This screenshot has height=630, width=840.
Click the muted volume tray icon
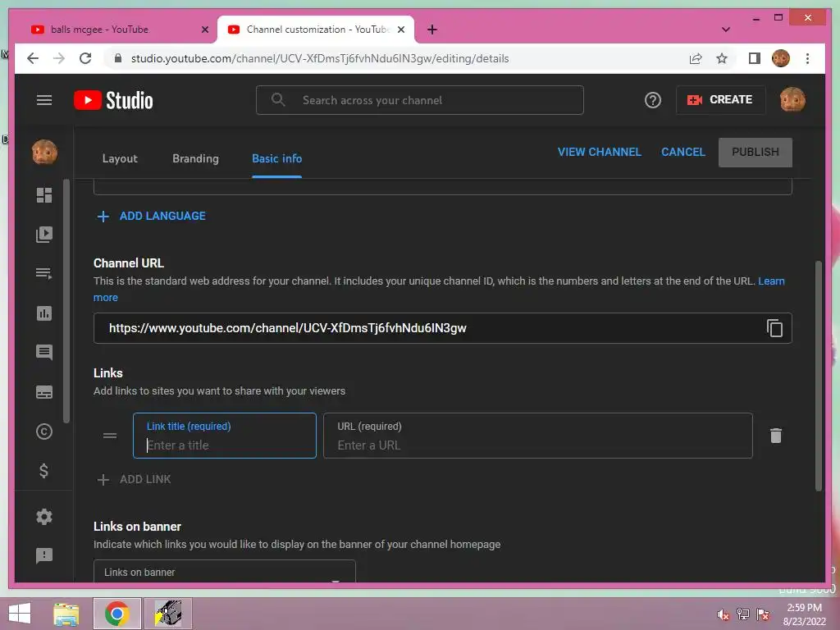pos(724,614)
